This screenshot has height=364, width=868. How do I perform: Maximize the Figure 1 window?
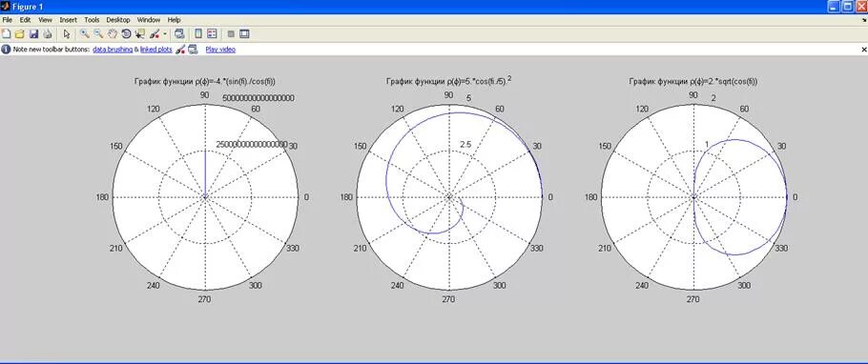(x=848, y=7)
